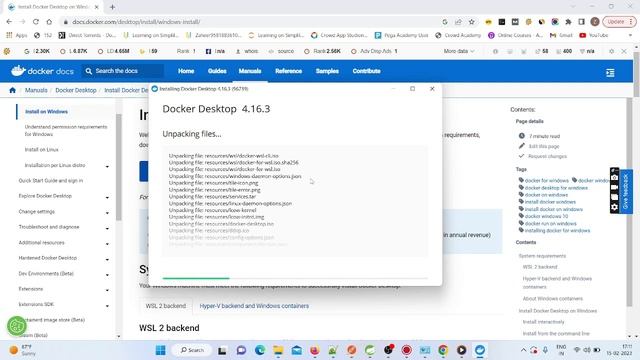Click the Windows taskbar Search box
This screenshot has height=360, width=640.
click(192, 350)
